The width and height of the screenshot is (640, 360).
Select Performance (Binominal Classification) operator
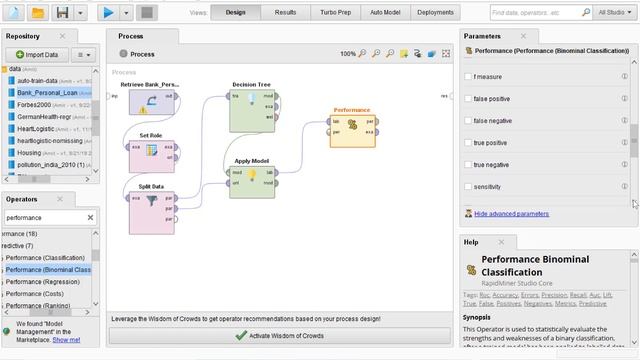coord(47,270)
